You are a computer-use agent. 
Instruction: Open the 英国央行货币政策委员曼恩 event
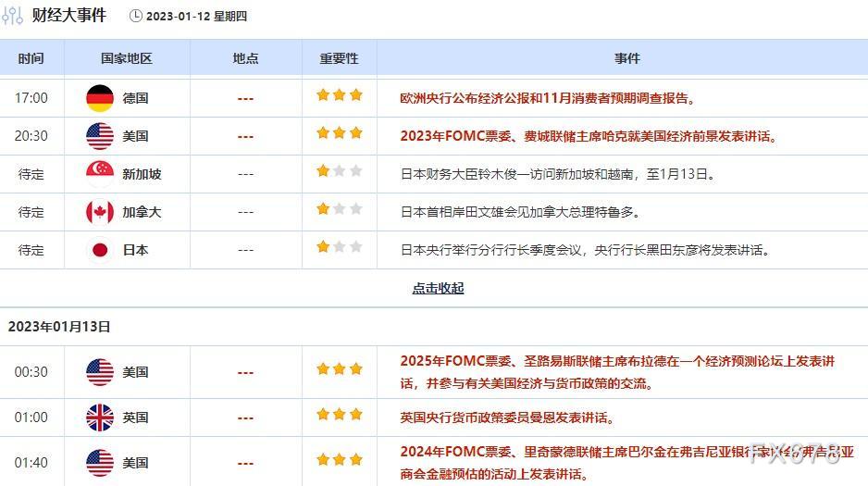pyautogui.click(x=507, y=417)
